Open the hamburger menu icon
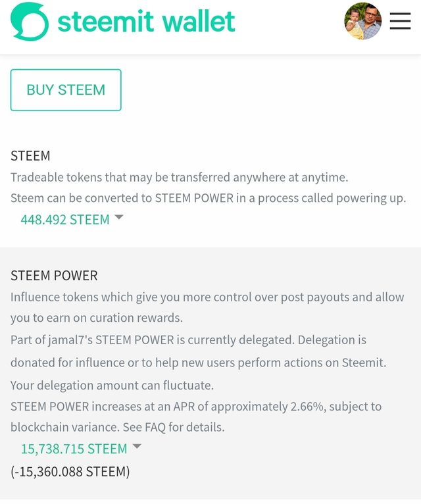Viewport: 421px width, 504px height. click(400, 22)
